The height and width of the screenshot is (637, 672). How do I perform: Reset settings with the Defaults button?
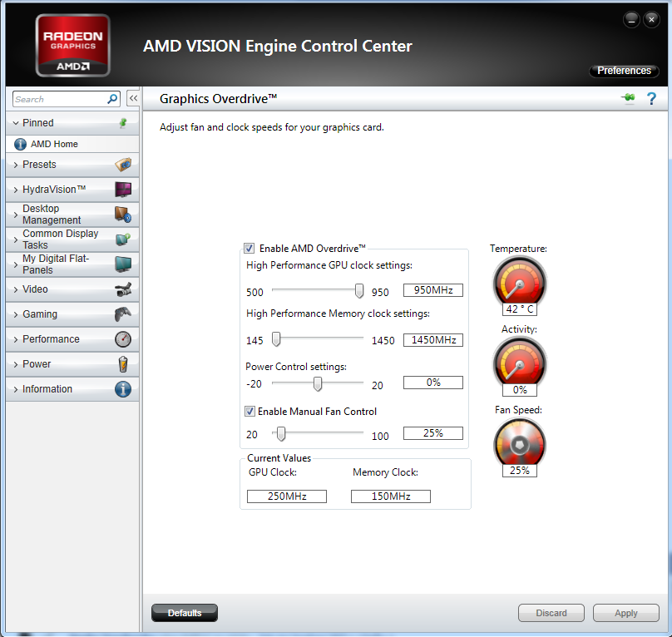coord(185,613)
